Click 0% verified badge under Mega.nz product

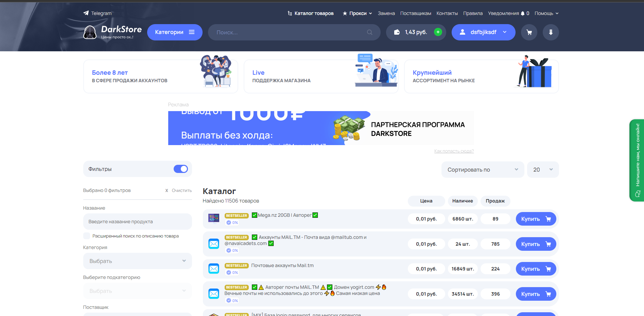(232, 223)
